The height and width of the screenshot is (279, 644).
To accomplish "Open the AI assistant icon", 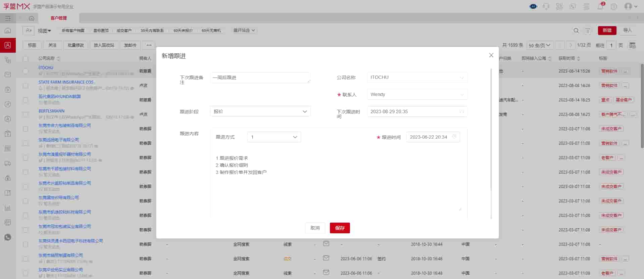I will pyautogui.click(x=533, y=6).
